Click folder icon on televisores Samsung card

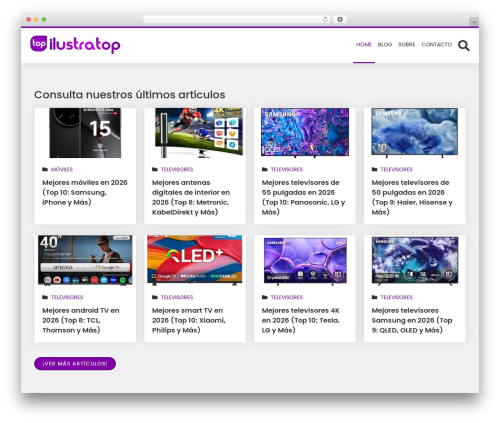374,297
